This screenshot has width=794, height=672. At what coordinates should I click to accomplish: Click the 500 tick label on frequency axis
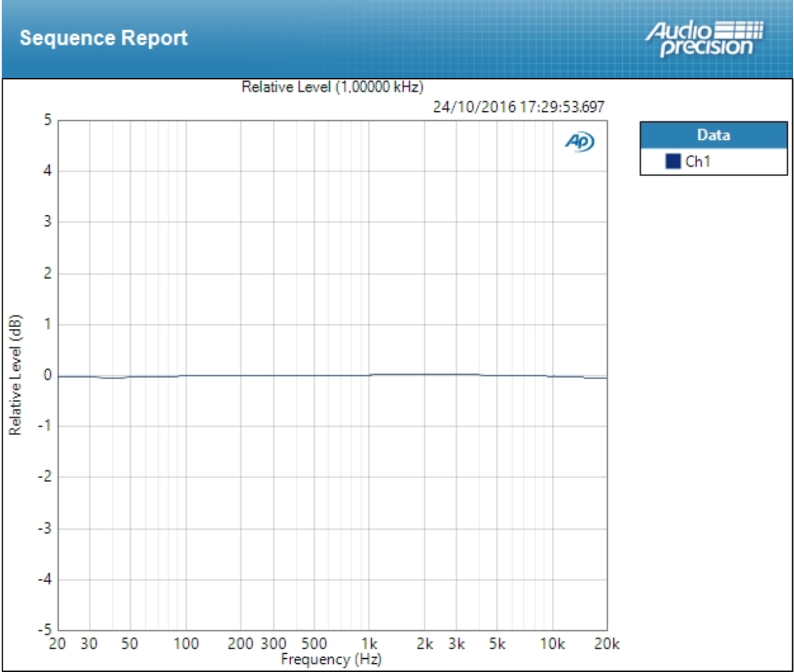(x=314, y=643)
